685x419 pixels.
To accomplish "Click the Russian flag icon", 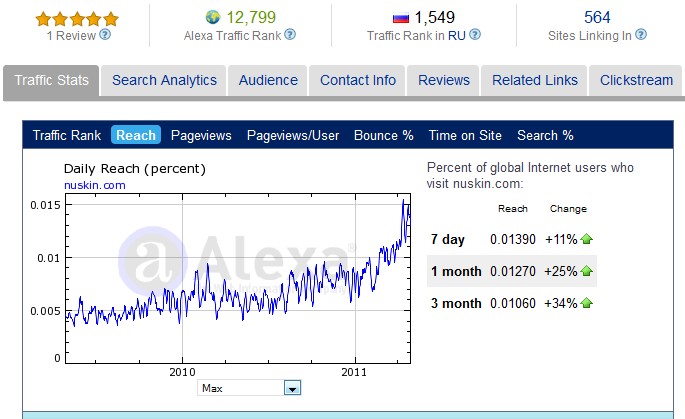I will click(401, 18).
